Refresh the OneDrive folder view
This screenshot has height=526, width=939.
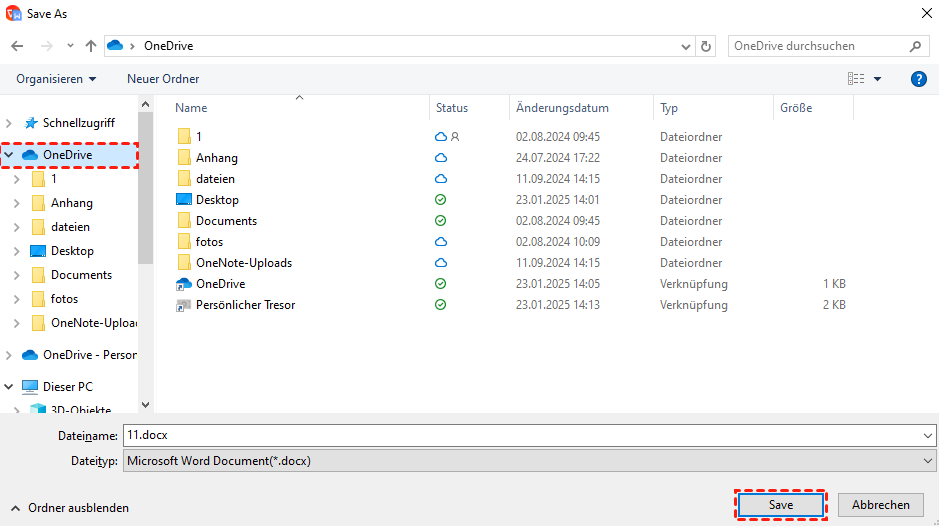point(707,46)
